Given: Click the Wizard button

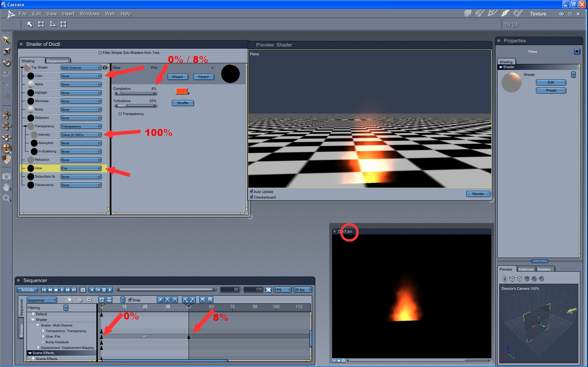Looking at the screenshot, I should click(x=177, y=77).
